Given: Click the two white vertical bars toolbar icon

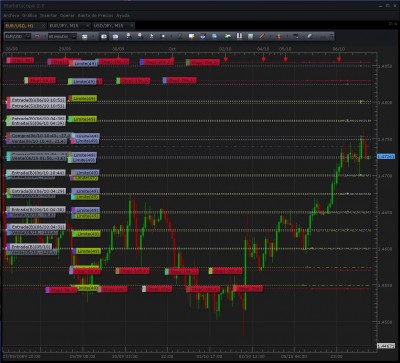Looking at the screenshot, I should pyautogui.click(x=239, y=36).
